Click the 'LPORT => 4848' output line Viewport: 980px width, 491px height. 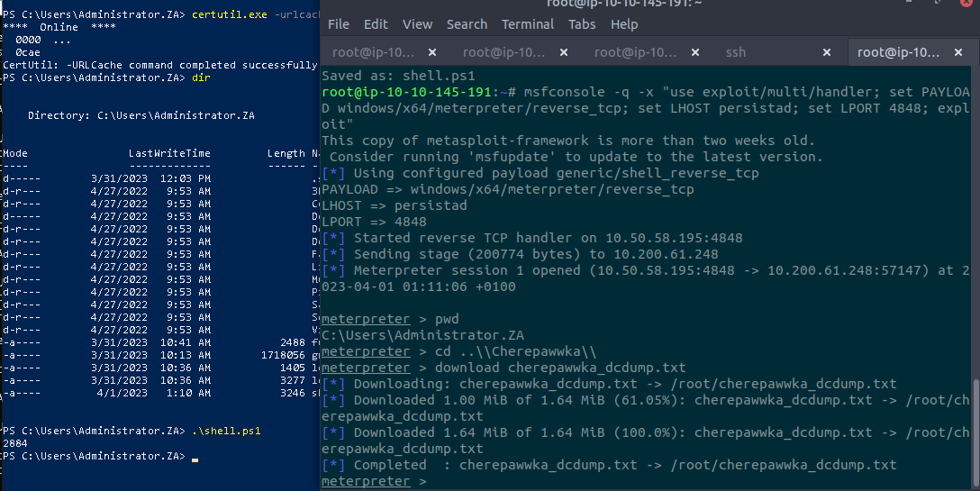(374, 222)
